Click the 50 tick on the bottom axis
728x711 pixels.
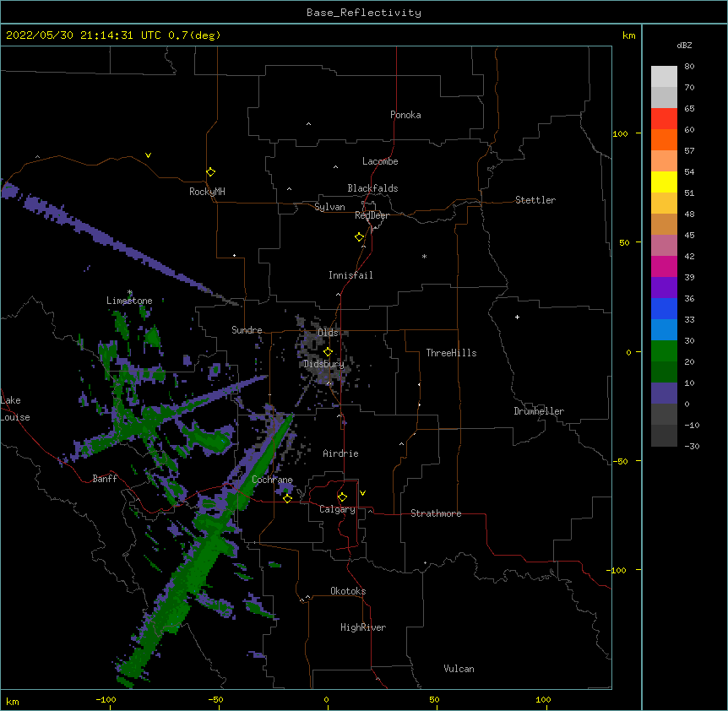coord(435,699)
